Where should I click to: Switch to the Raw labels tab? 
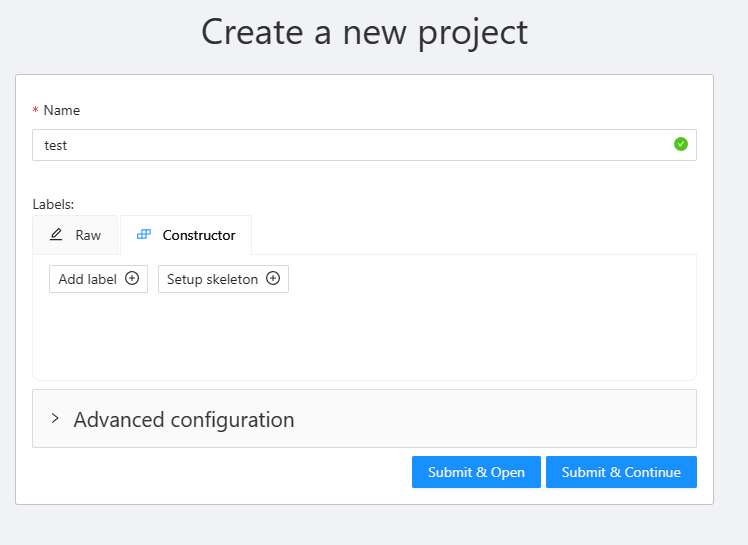tap(75, 235)
